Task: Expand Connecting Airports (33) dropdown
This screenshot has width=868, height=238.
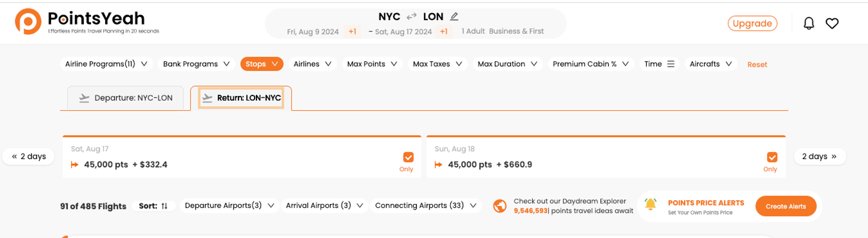Action: coord(426,205)
